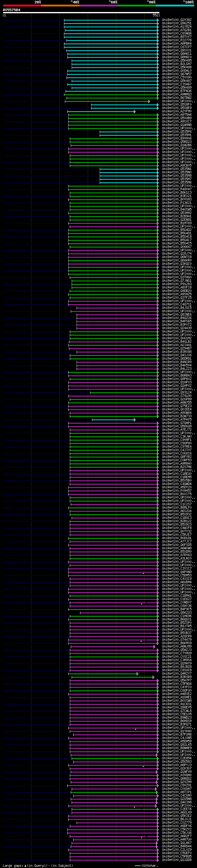Click the orange ~40% identity legend bar

(60, 6)
